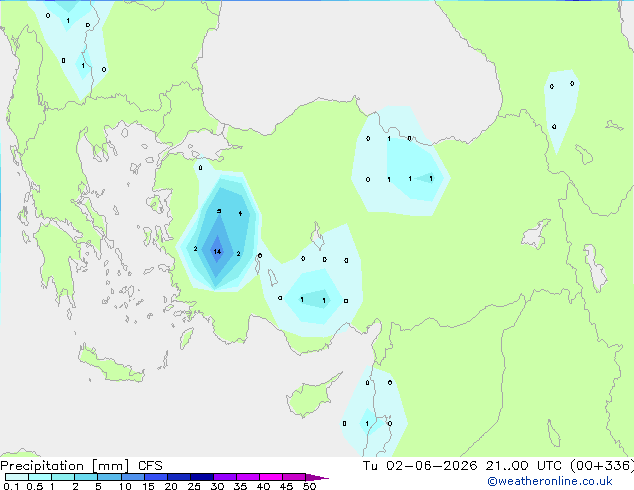Select the legend swatch for 2 to 5 mm
This screenshot has width=634, height=490.
(x=86, y=477)
